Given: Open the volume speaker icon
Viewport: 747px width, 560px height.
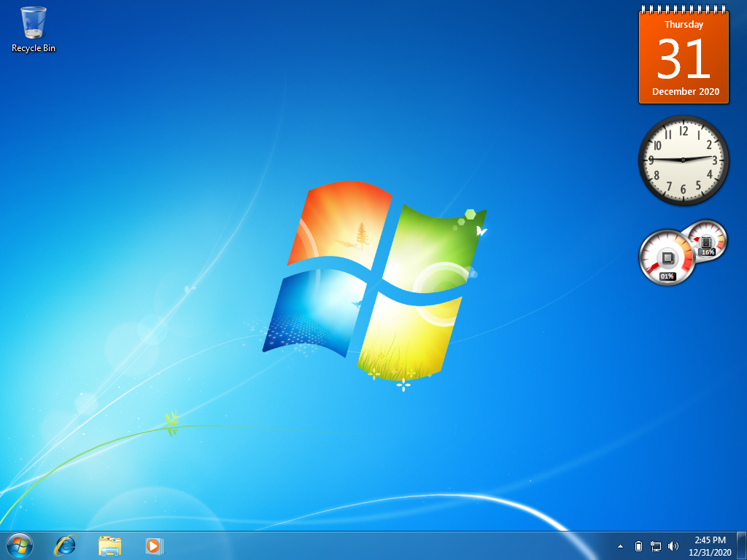Looking at the screenshot, I should pos(673,546).
